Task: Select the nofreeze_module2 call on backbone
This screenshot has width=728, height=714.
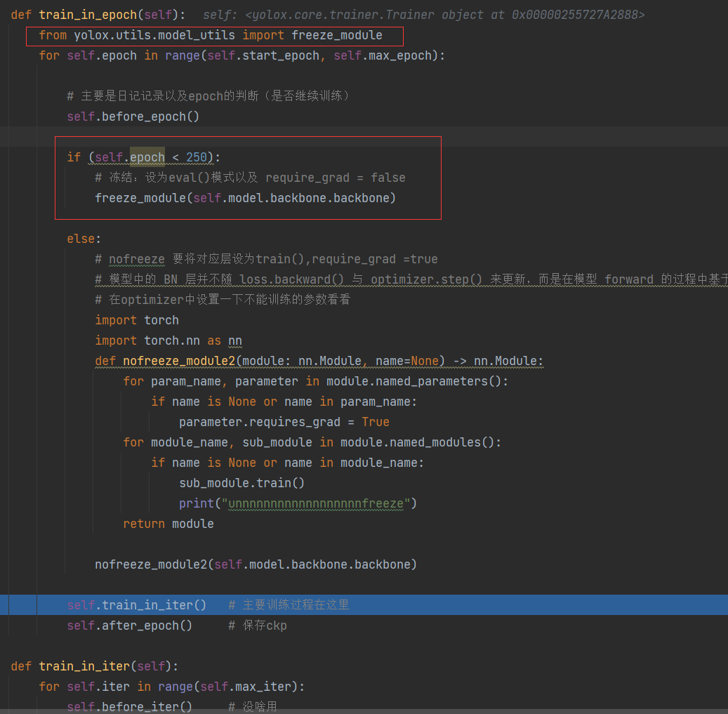Action: click(256, 564)
